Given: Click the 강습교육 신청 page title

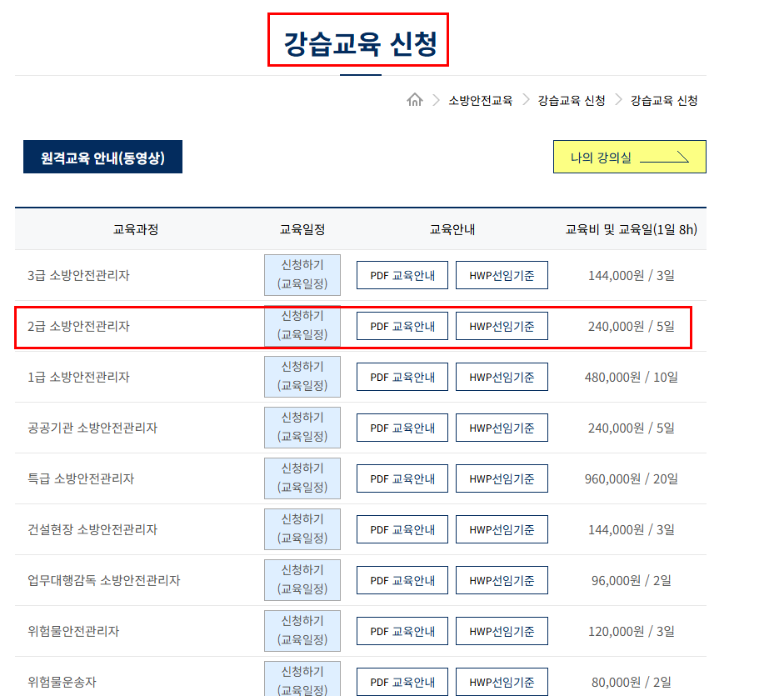Looking at the screenshot, I should coord(361,43).
